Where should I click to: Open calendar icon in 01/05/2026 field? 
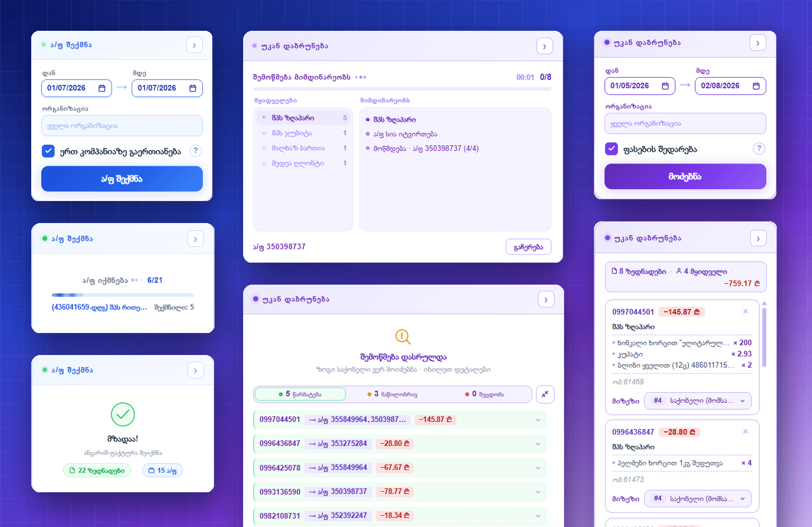pos(665,86)
